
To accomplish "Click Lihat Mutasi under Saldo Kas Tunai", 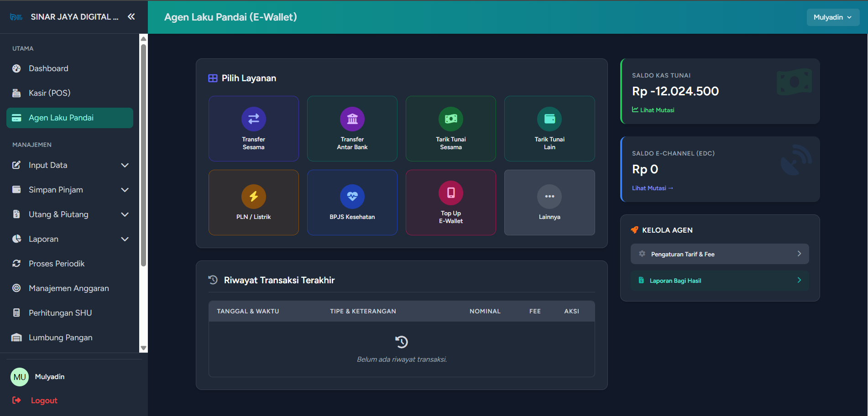I will (653, 110).
